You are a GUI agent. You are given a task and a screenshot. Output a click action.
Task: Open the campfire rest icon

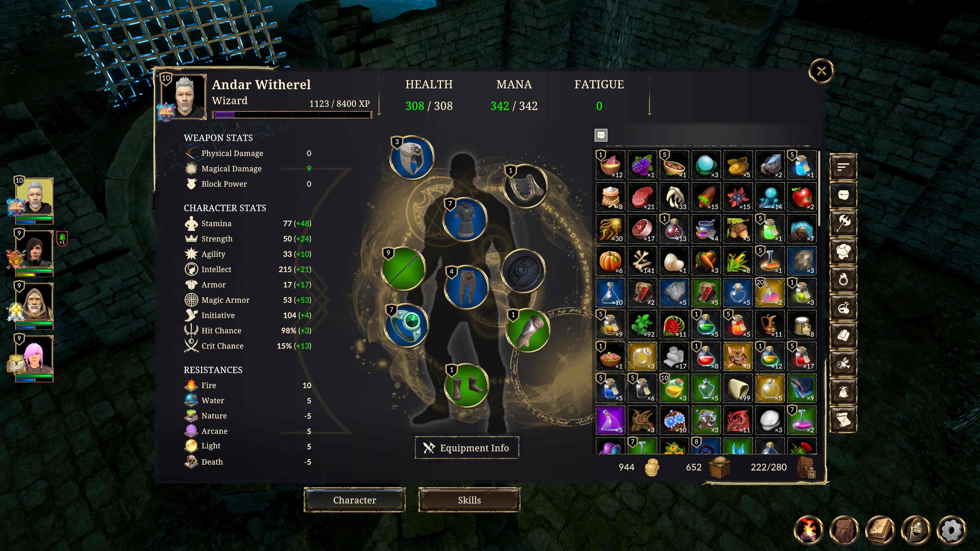point(808,530)
